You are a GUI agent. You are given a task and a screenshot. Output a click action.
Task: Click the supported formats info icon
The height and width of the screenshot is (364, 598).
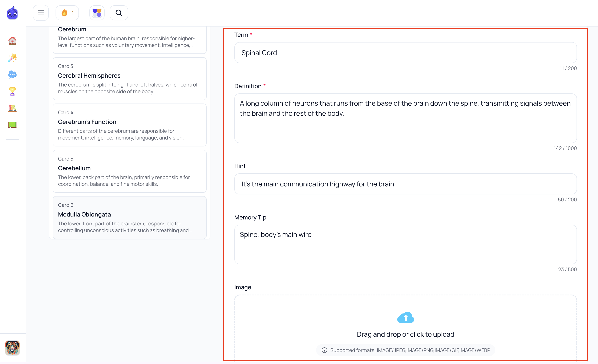(324, 350)
